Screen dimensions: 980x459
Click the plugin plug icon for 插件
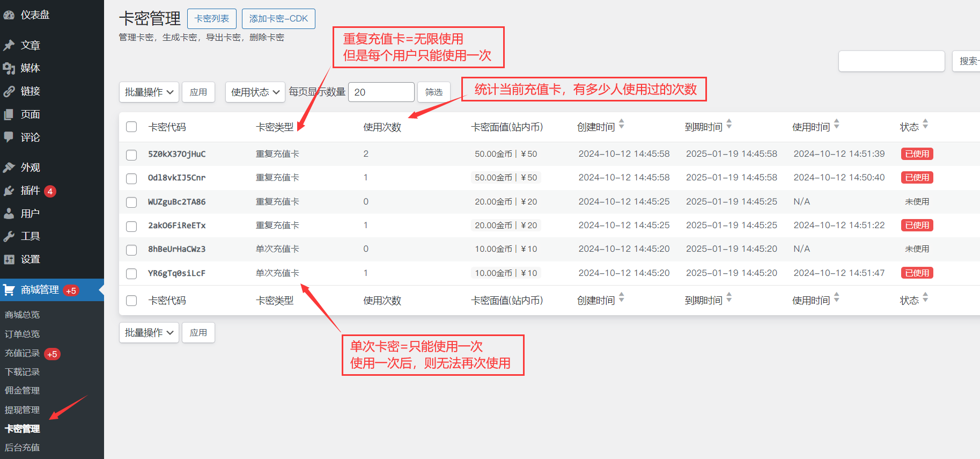click(x=9, y=191)
